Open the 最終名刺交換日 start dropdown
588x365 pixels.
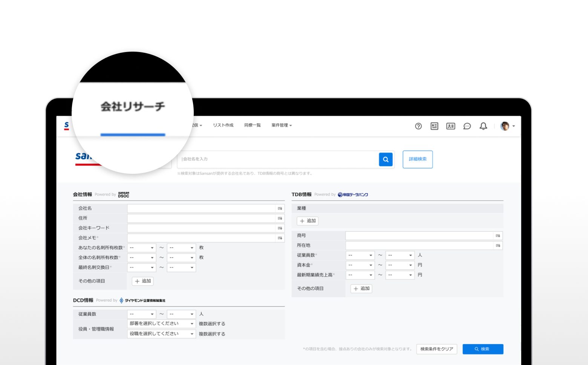click(x=142, y=267)
